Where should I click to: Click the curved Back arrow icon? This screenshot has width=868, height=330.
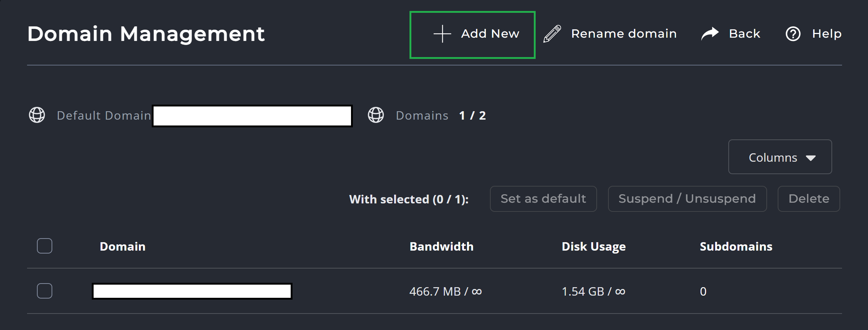(710, 34)
